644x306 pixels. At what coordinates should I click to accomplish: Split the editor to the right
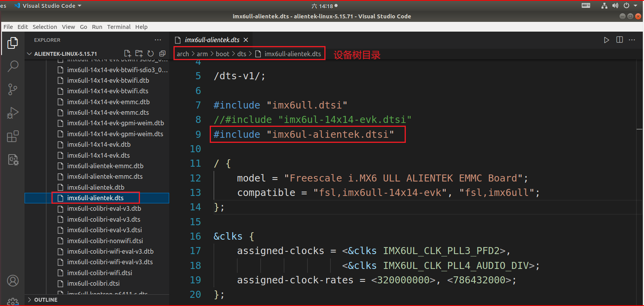[619, 40]
